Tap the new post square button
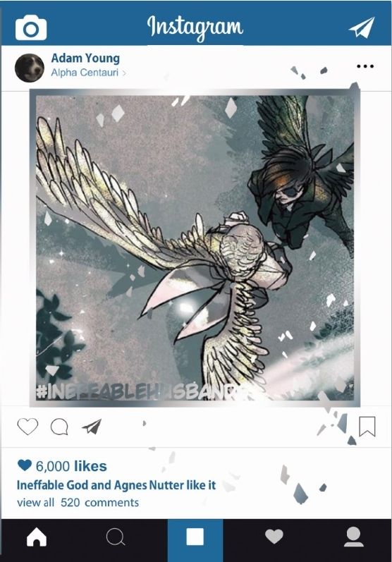Image resolution: width=392 pixels, height=562 pixels. [195, 538]
